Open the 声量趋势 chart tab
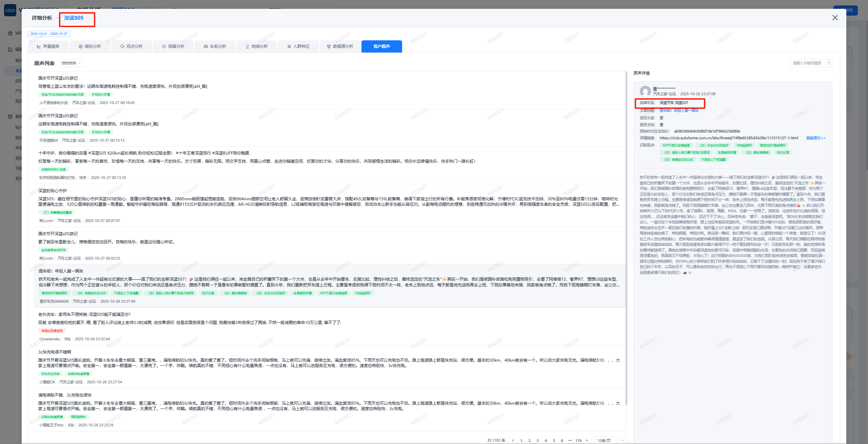 [x=48, y=46]
